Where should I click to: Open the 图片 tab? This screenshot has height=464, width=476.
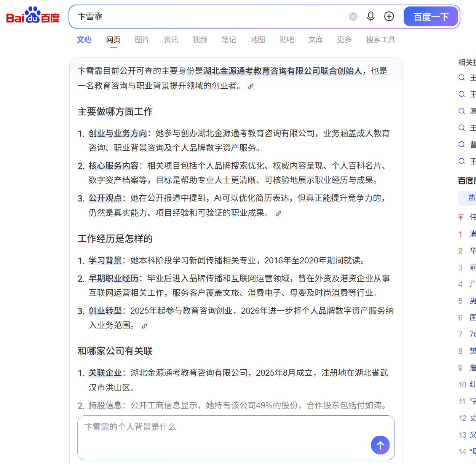coord(142,40)
